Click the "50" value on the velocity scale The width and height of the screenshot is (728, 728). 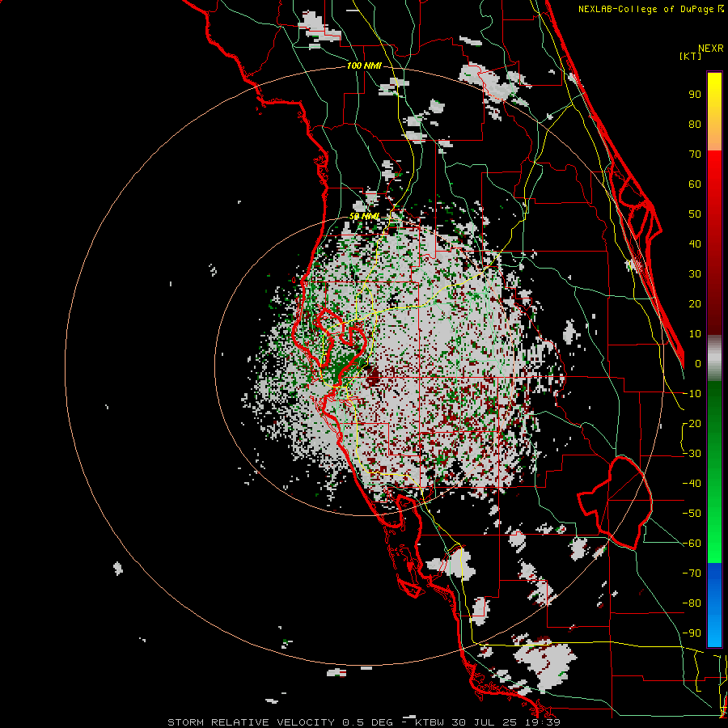point(695,214)
